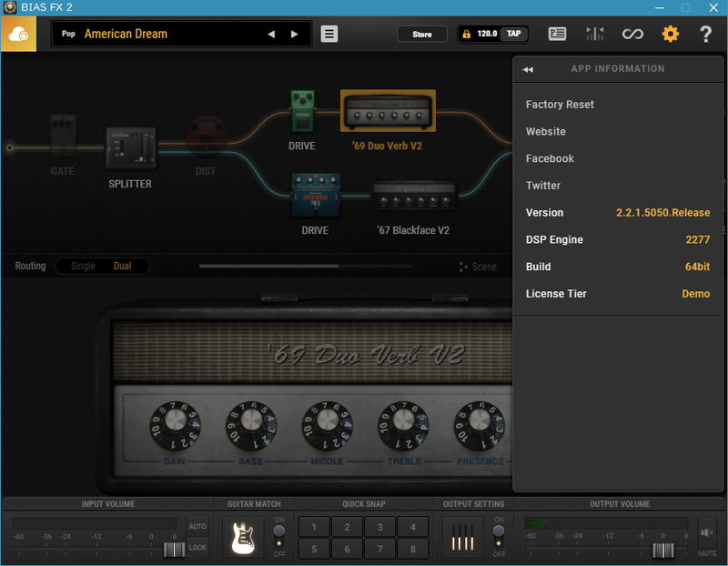Open the Website link

(545, 131)
